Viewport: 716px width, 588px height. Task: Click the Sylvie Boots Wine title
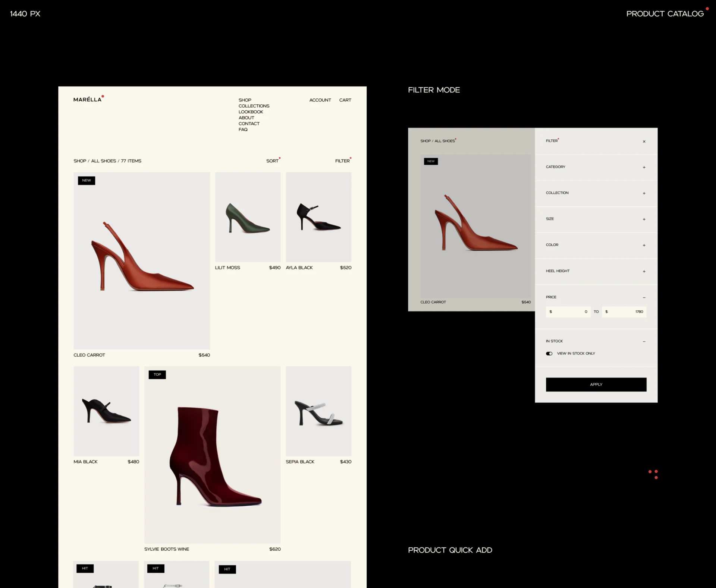(167, 549)
